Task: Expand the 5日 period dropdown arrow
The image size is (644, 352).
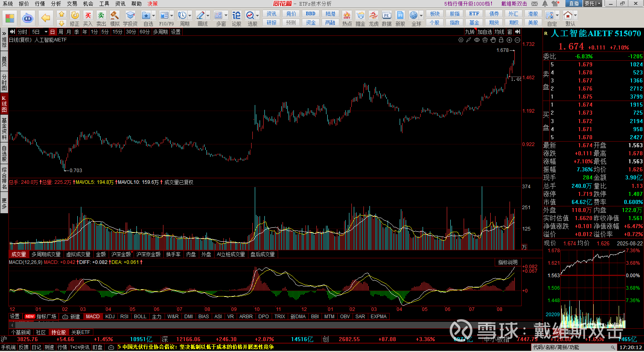Action: tap(46, 32)
